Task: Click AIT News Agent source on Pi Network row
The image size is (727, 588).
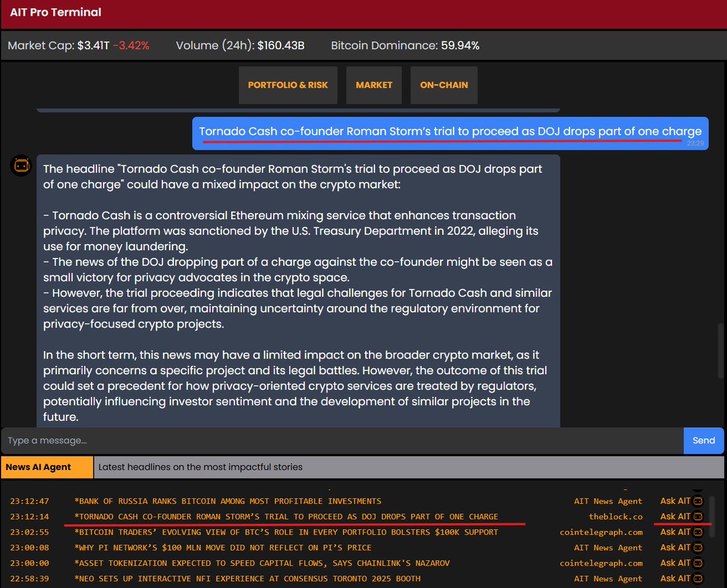Action: (608, 547)
